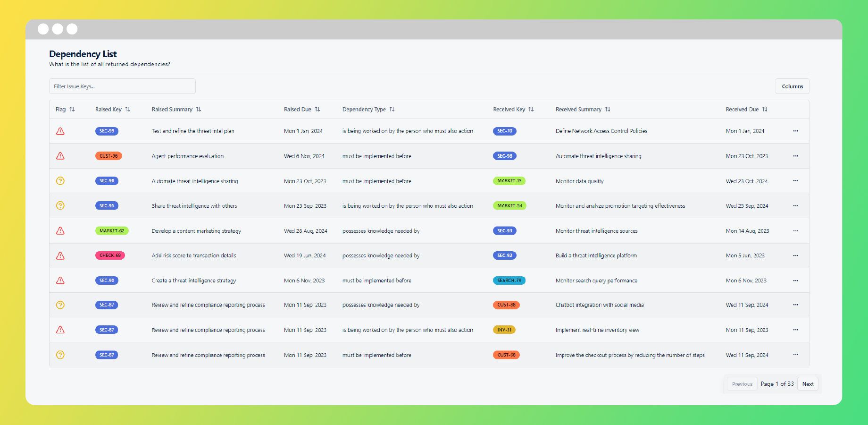The height and width of the screenshot is (425, 868).
Task: Select 'Implement real-time inventory view'
Action: (x=597, y=330)
